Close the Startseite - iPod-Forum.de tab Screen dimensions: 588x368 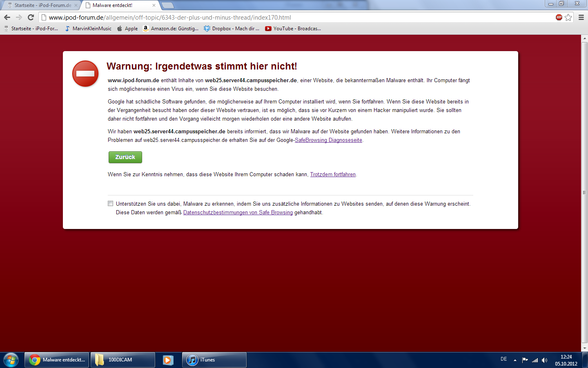pyautogui.click(x=76, y=5)
